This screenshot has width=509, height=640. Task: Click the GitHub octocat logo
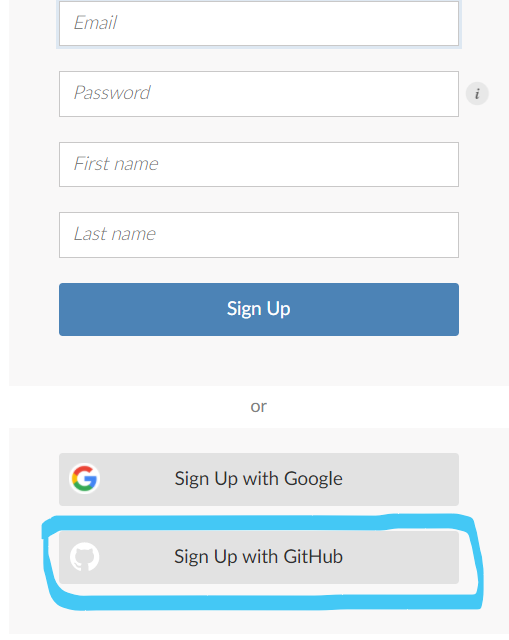click(84, 557)
